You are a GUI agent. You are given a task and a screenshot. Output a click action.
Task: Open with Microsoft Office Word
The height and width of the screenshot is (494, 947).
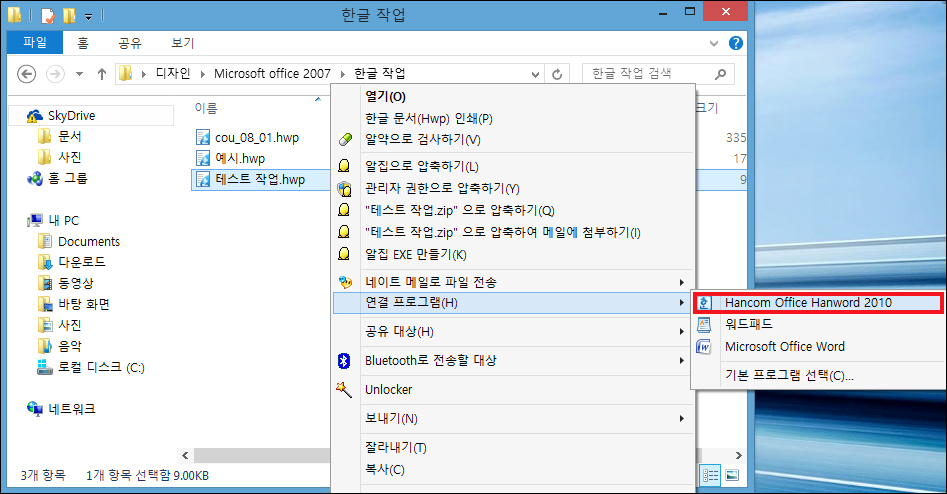[x=785, y=347]
